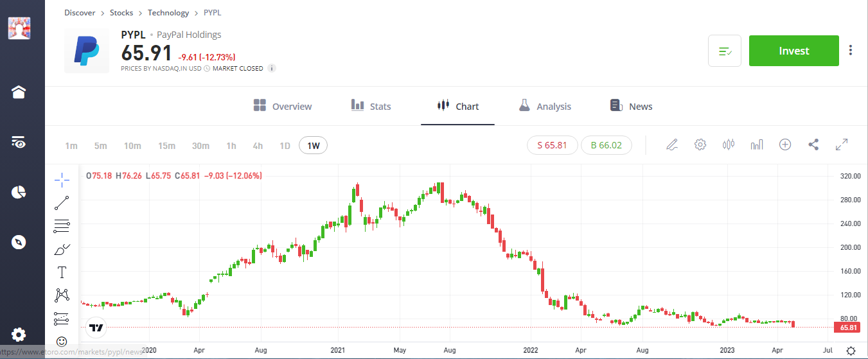This screenshot has height=359, width=868.
Task: Click the PayPal Holdings company name
Action: point(189,35)
